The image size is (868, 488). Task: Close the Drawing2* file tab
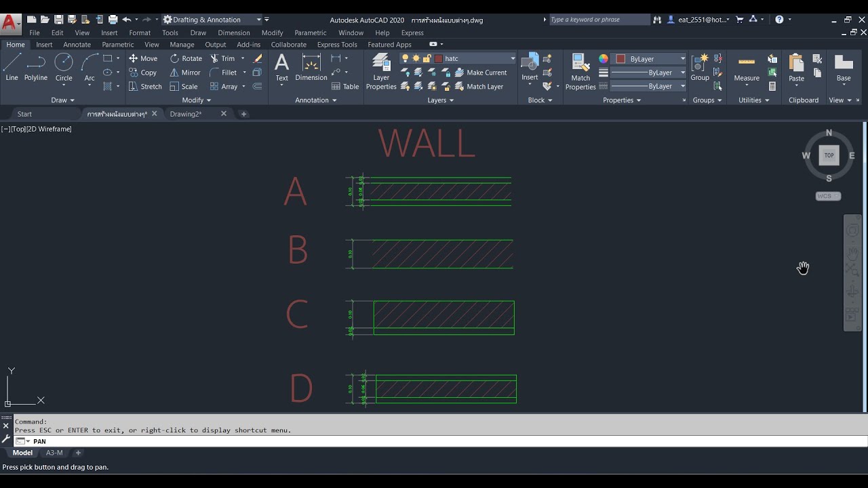click(x=224, y=114)
